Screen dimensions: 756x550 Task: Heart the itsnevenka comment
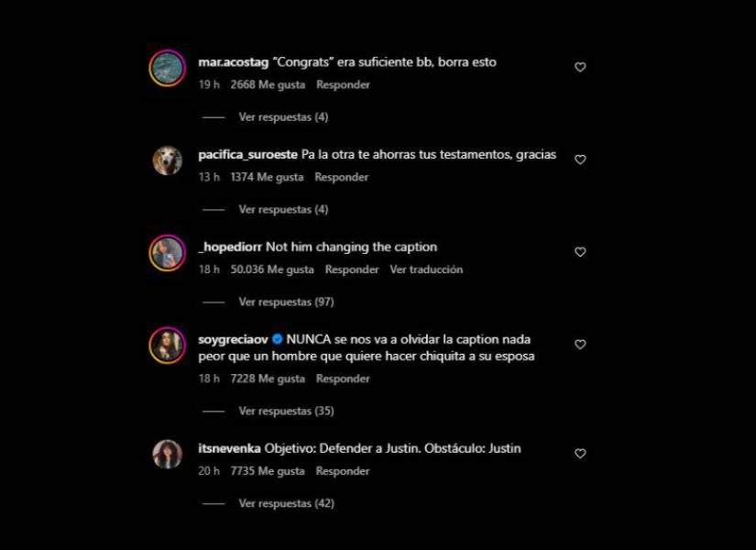point(580,454)
